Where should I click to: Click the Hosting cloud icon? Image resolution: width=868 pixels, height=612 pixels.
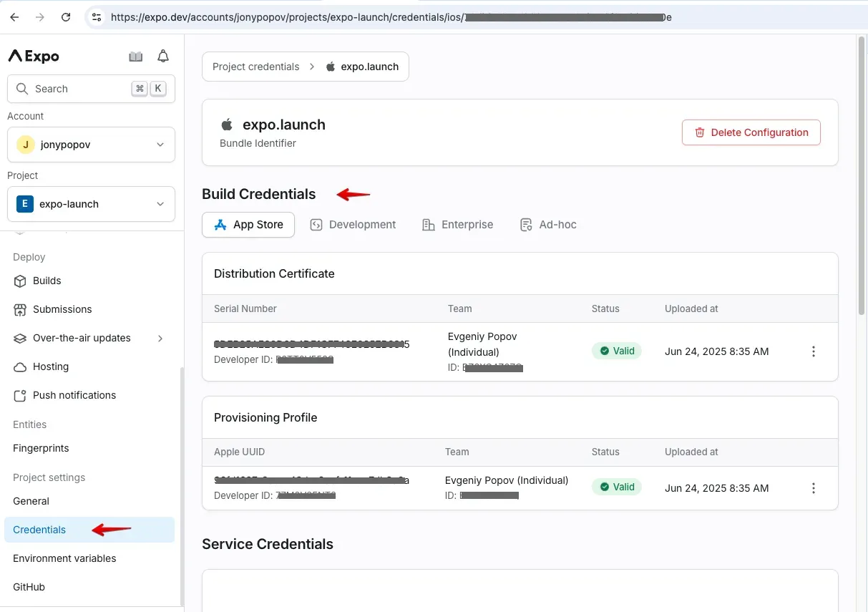click(x=20, y=366)
